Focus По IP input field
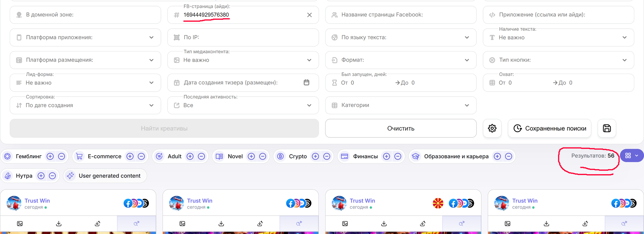Viewport: 644px width, 234px height. pos(243,37)
